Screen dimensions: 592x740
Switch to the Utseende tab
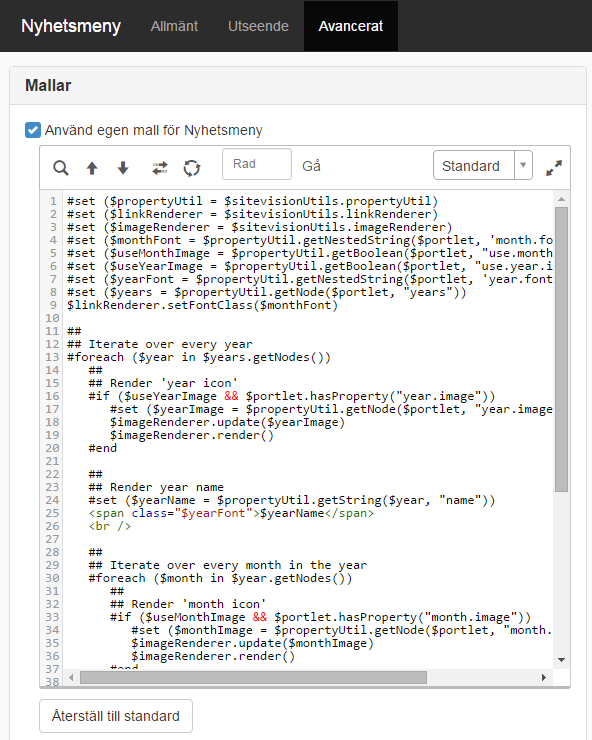258,26
